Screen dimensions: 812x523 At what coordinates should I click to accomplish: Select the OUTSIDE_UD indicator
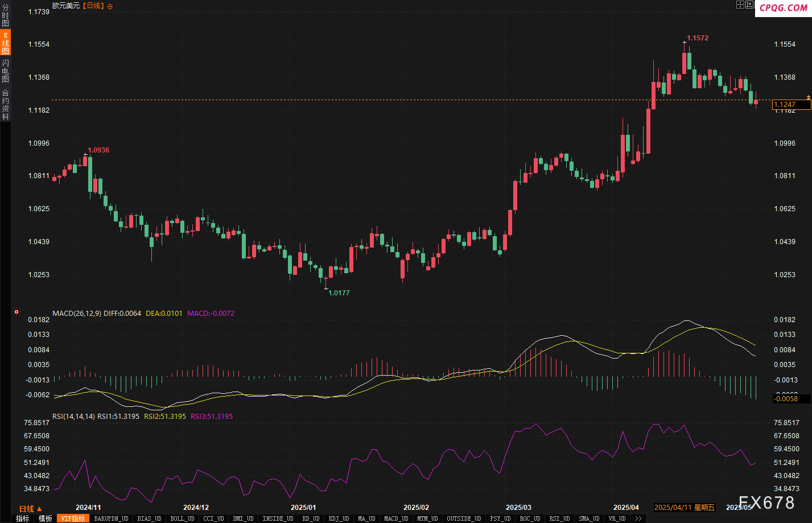[x=464, y=518]
